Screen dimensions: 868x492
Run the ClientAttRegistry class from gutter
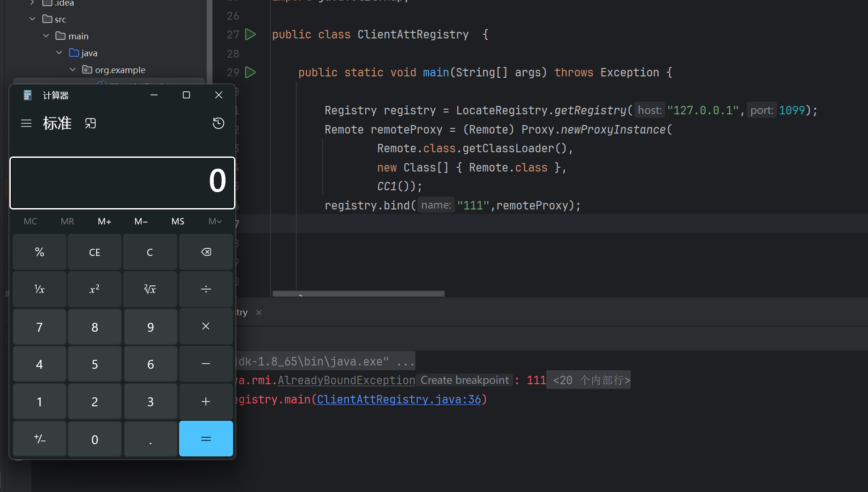[x=251, y=34]
